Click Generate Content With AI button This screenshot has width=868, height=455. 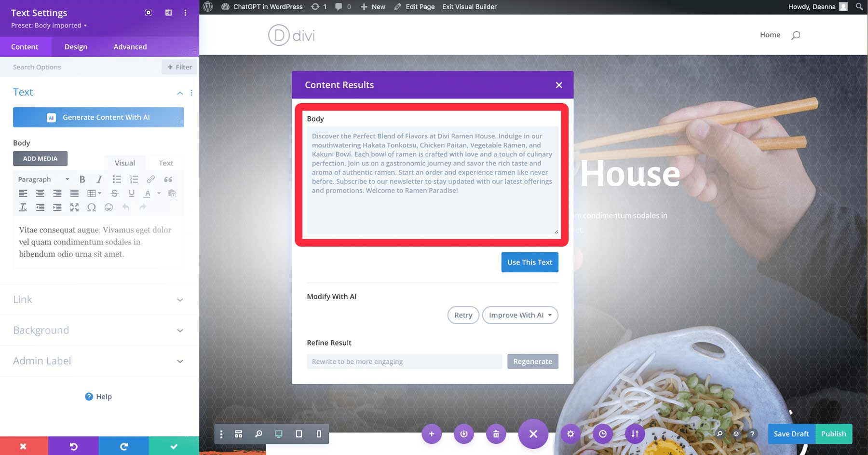98,117
